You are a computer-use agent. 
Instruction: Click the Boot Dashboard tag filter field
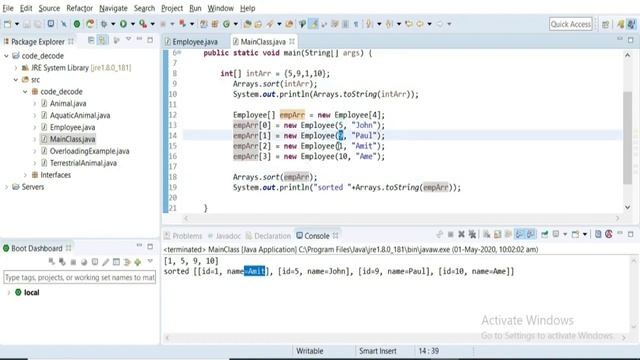pos(80,278)
